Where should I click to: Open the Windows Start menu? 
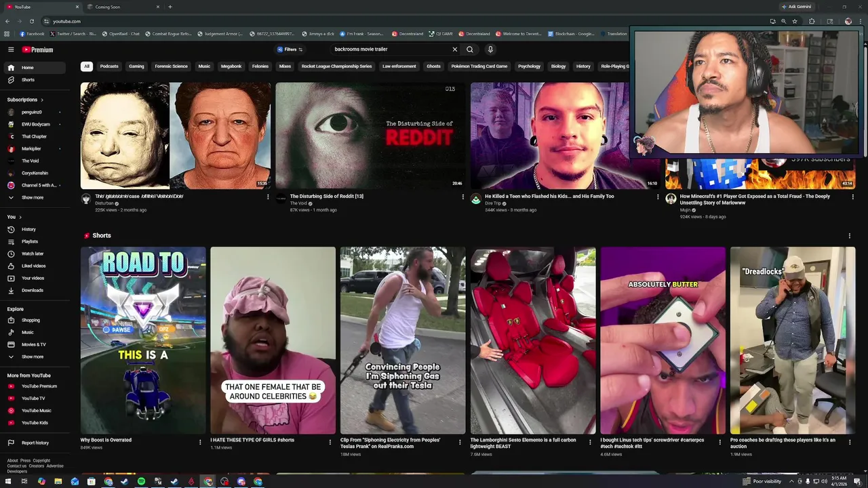[7, 481]
